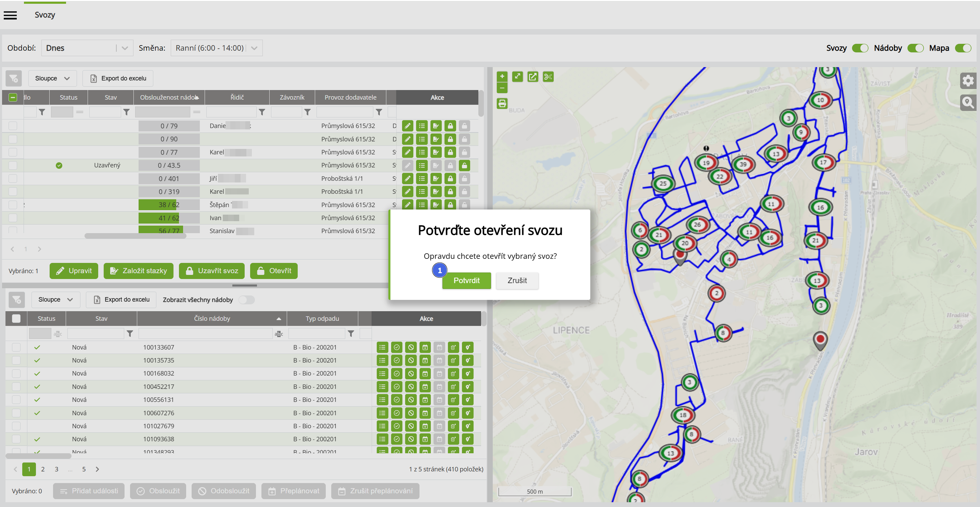Screen dimensions: 980x507
Task: Click horizontal scrollbar of routes table
Action: [135, 236]
